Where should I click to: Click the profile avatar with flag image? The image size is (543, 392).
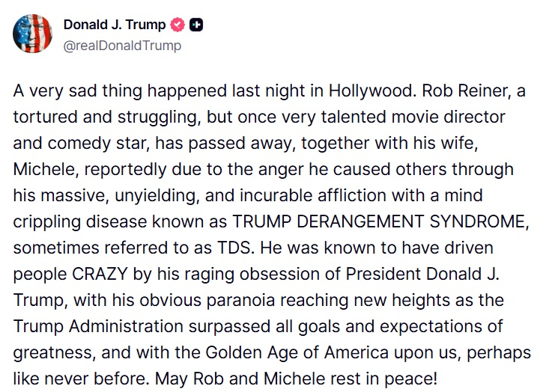[33, 34]
